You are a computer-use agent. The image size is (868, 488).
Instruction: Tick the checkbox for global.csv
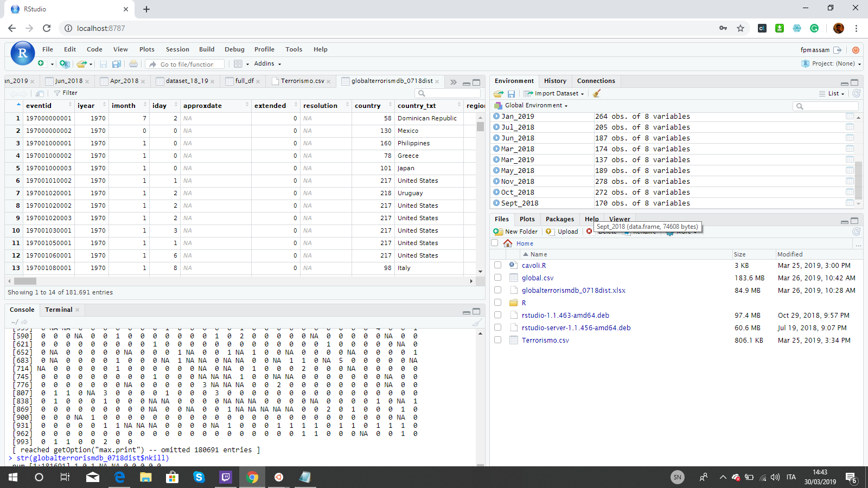click(497, 278)
